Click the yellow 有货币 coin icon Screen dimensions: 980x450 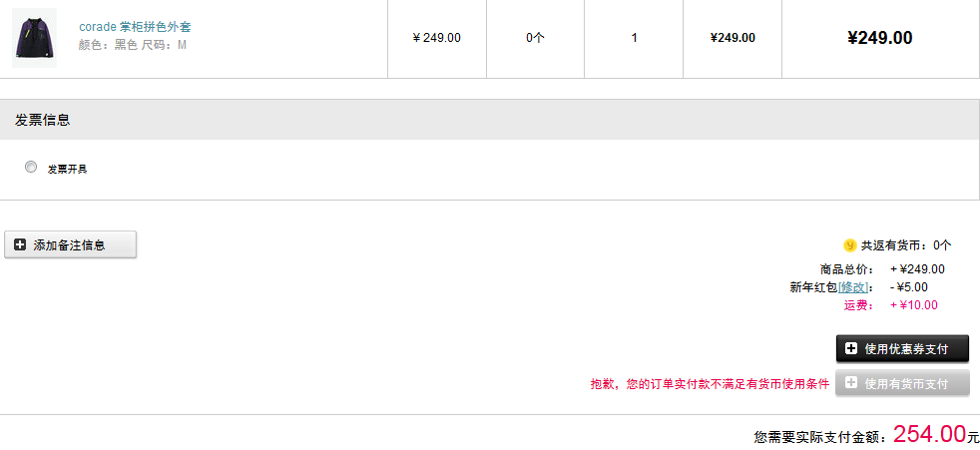pos(849,245)
